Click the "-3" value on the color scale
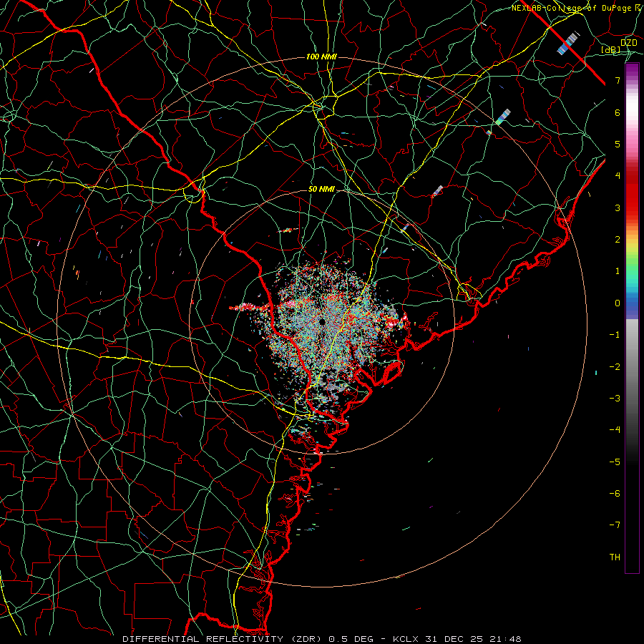 tap(615, 398)
